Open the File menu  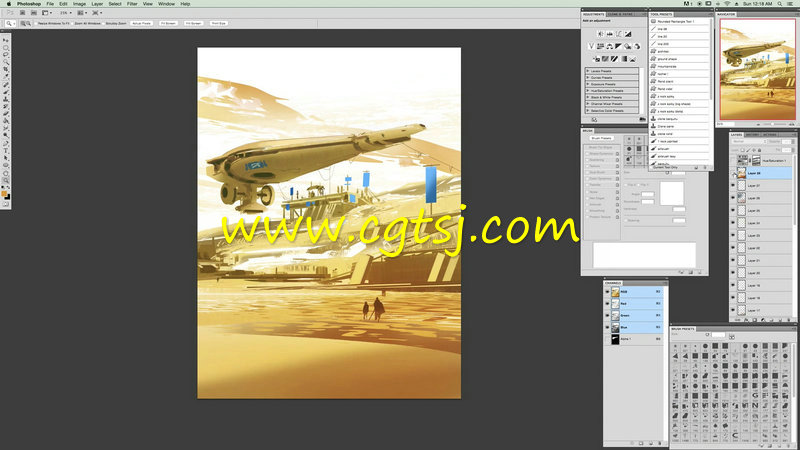50,4
